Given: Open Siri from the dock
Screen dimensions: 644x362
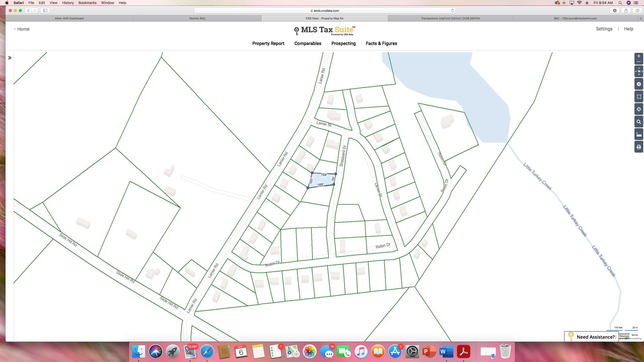Looking at the screenshot, I should 155,351.
